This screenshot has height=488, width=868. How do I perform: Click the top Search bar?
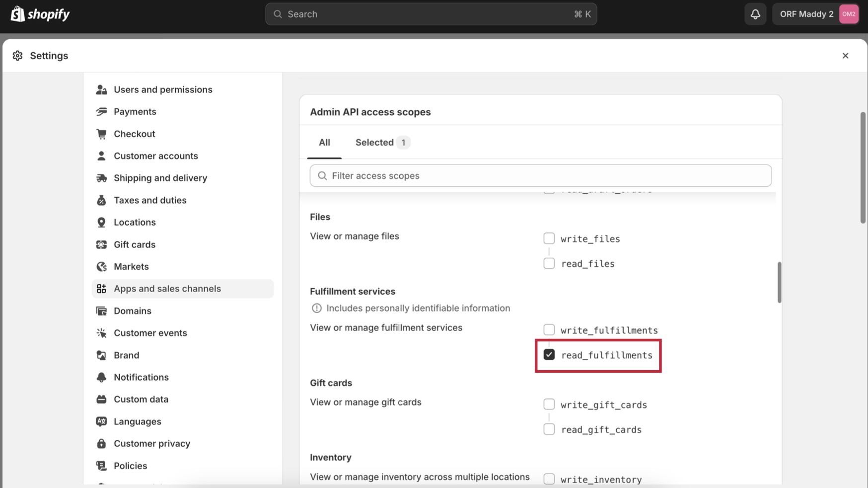[x=431, y=14]
